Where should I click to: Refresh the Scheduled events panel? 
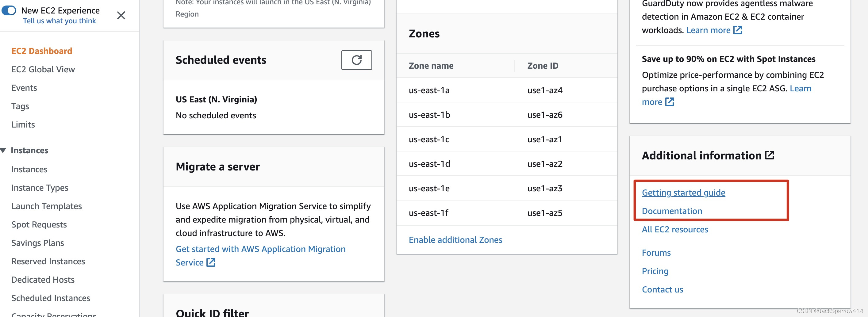point(356,60)
